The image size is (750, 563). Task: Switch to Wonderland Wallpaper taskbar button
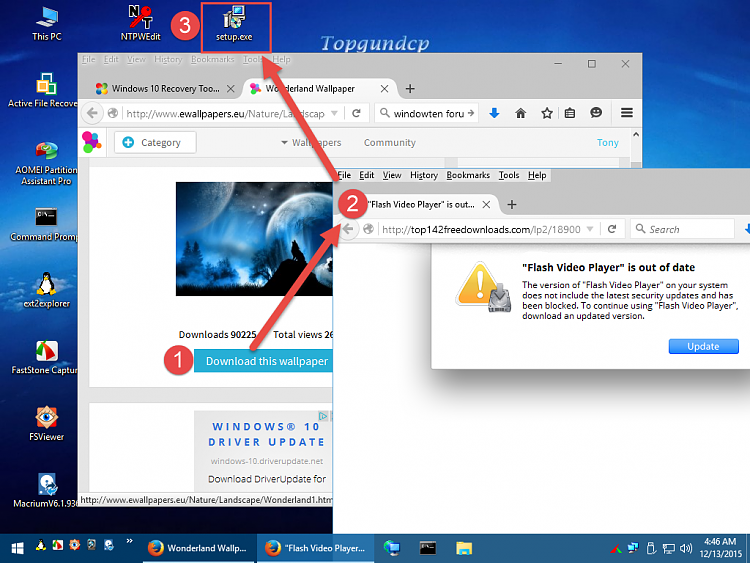click(x=197, y=548)
